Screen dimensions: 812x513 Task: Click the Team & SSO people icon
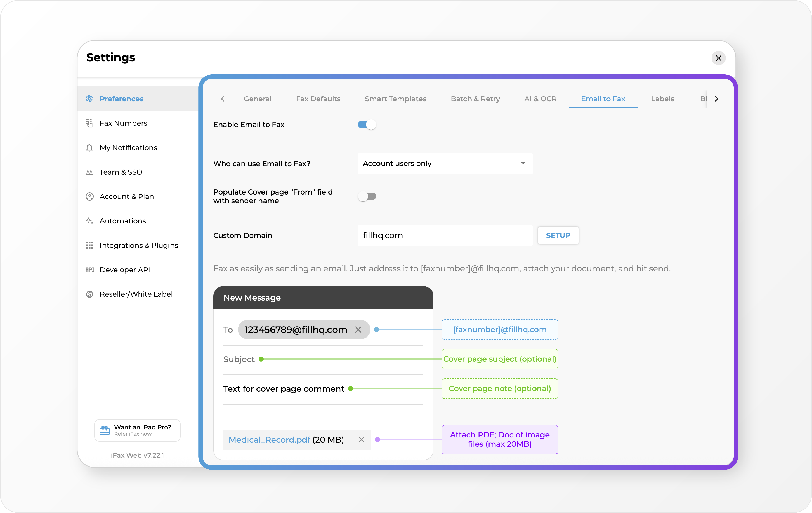pyautogui.click(x=89, y=172)
